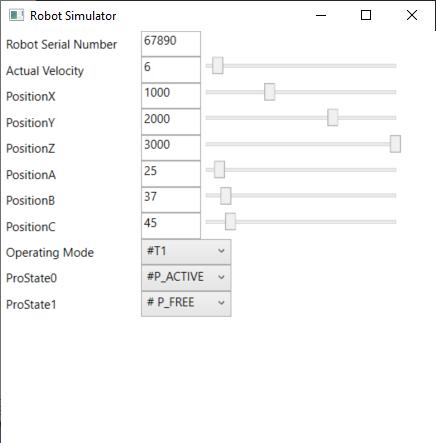
Task: Maximize the Robot Simulator window
Action: [366, 15]
